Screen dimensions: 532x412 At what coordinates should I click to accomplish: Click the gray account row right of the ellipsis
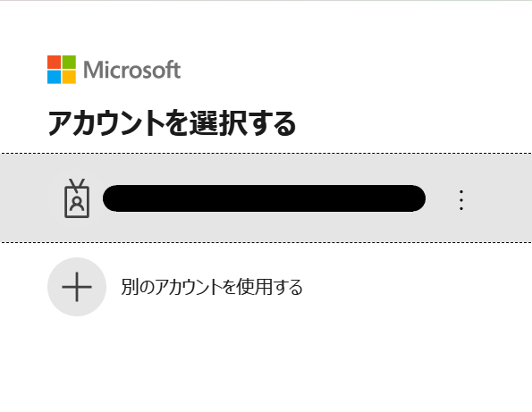pos(499,198)
